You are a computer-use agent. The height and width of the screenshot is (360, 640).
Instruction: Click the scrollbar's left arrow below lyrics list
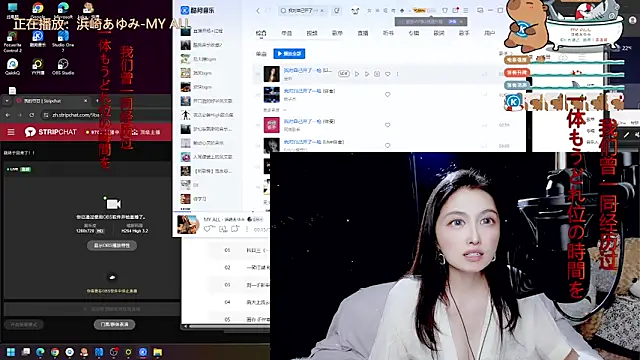point(185,327)
